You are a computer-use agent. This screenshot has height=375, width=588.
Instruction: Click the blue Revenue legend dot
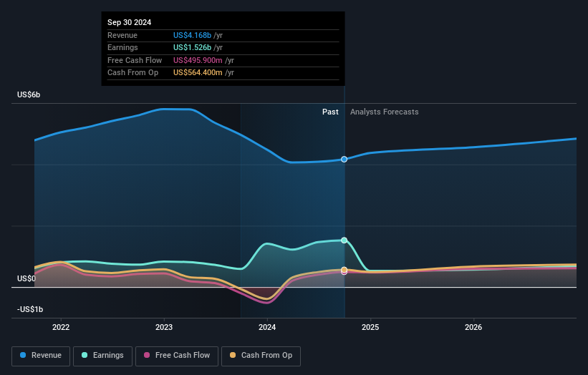pyautogui.click(x=23, y=355)
